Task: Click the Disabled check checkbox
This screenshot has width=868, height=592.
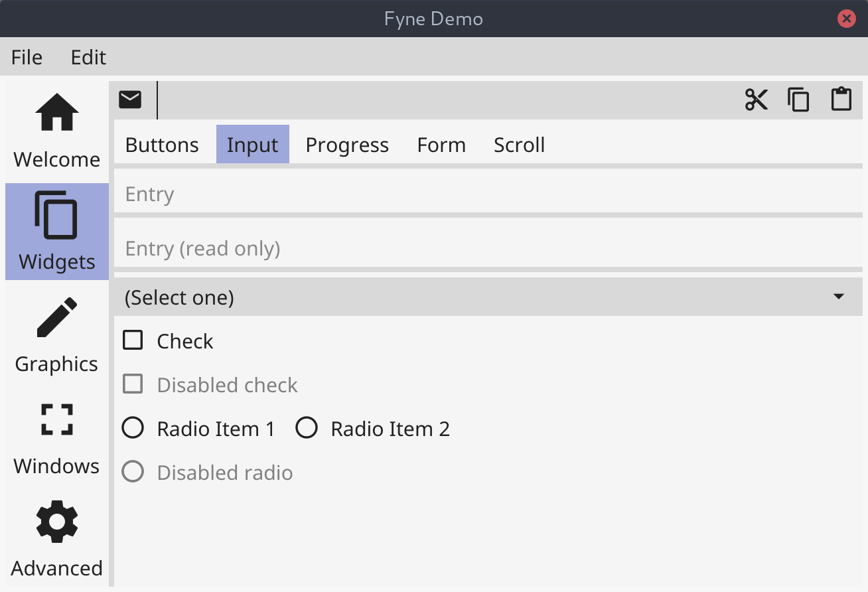Action: (133, 384)
